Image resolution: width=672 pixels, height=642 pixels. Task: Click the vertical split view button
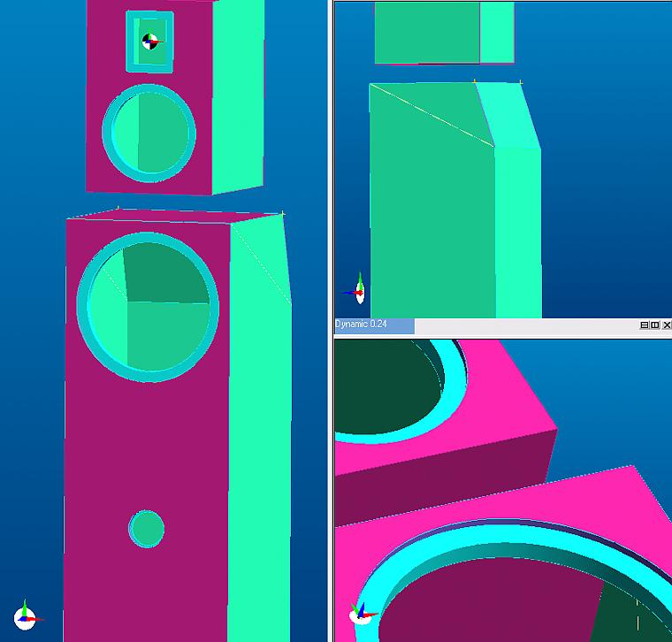coord(655,325)
